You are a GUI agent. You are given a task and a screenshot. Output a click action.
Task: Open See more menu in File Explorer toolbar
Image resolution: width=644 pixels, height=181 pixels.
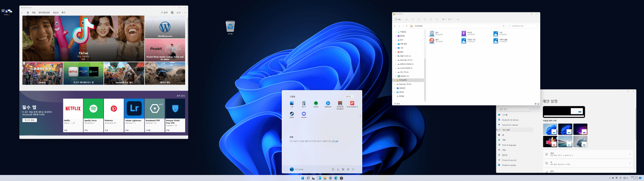click(x=458, y=19)
